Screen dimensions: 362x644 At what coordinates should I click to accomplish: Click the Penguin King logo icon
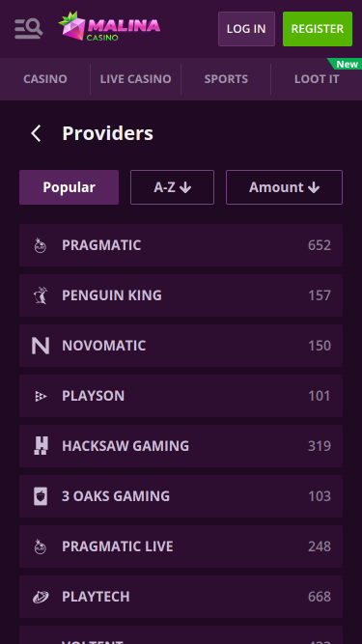41,295
